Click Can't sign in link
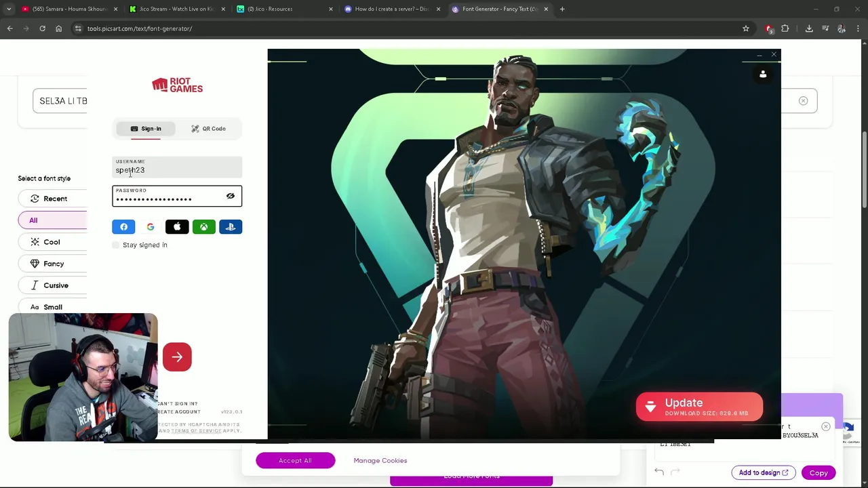 pos(178,403)
